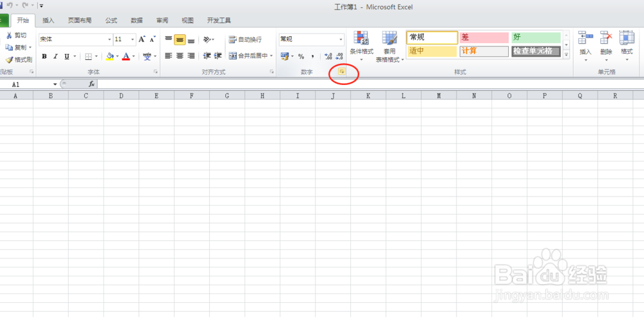
Task: Open the number format dropdown (常规)
Action: pos(341,39)
